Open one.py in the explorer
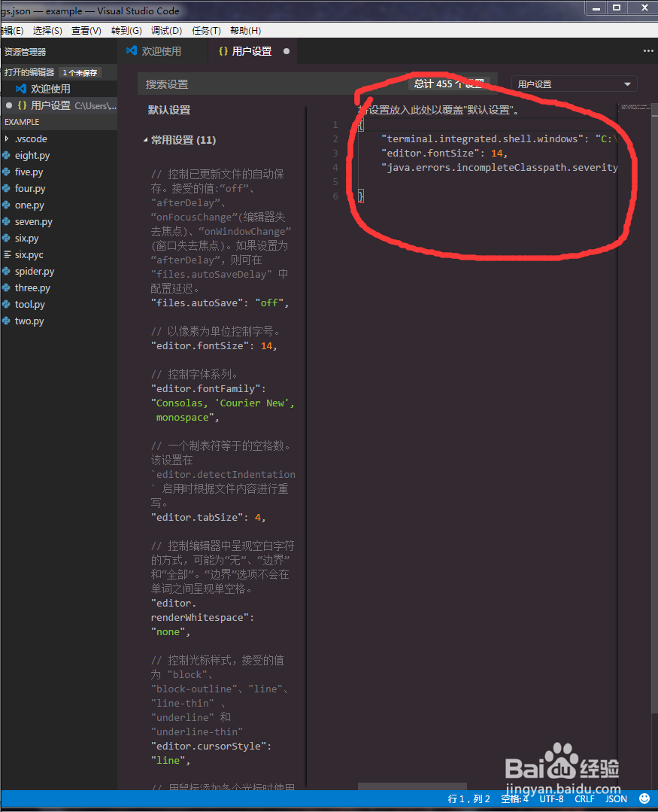Viewport: 658px width, 812px height. 59,205
